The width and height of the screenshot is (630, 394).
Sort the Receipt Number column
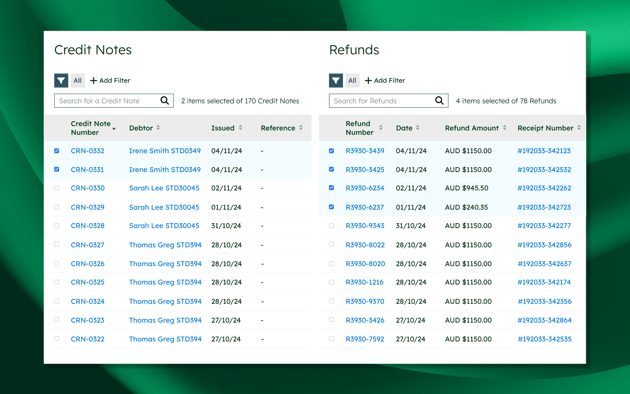[579, 127]
